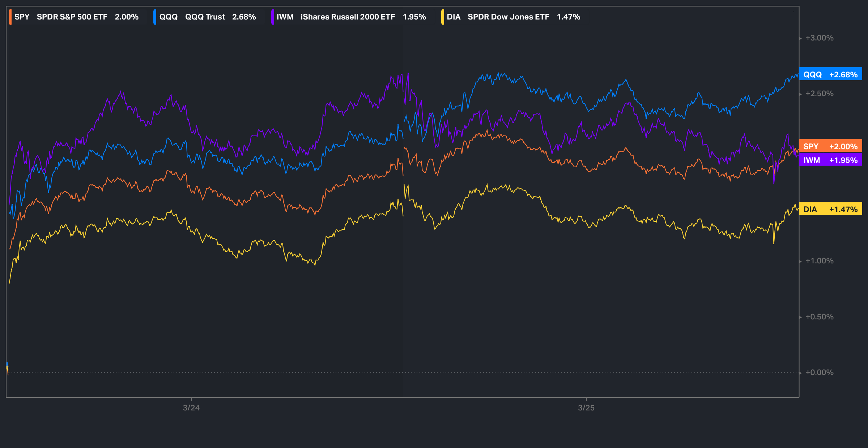The height and width of the screenshot is (448, 868).
Task: Toggle the iShares Russell 2000 ETF series
Action: pyautogui.click(x=348, y=17)
